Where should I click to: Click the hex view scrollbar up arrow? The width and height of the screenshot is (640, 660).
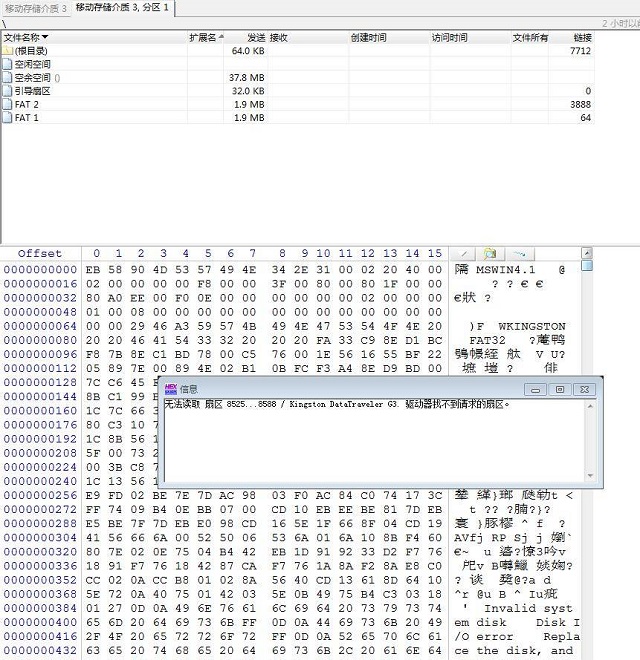pyautogui.click(x=587, y=253)
